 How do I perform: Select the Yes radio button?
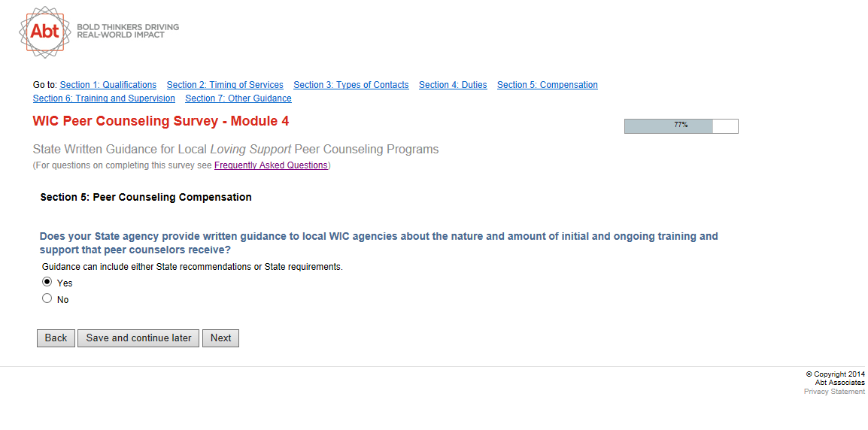pos(47,282)
